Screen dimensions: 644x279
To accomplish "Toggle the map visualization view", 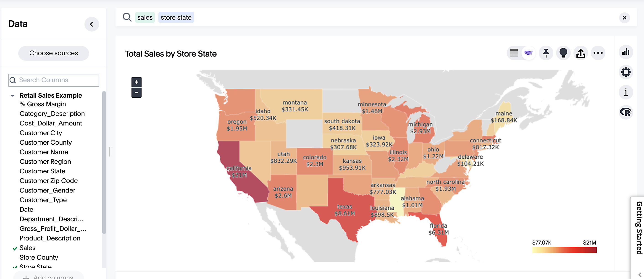I will click(528, 53).
